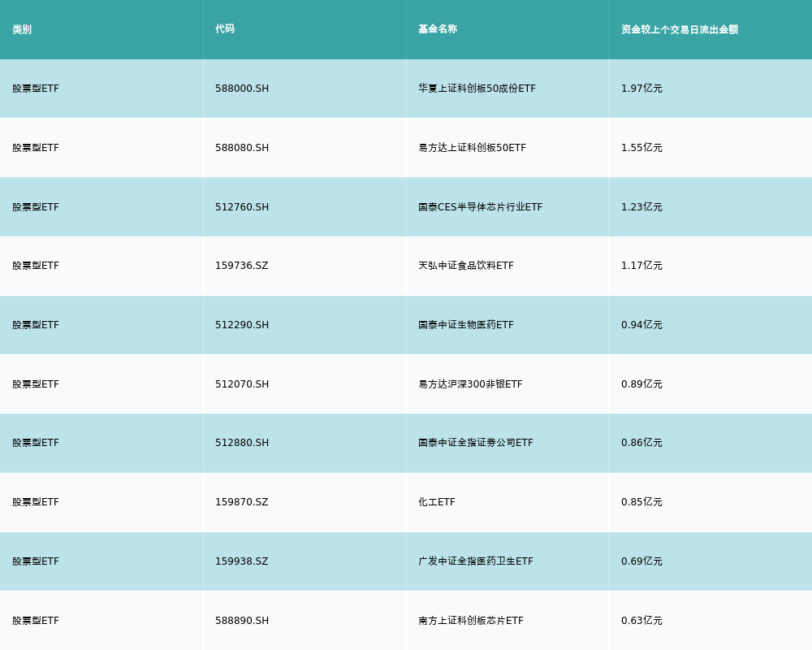Screen dimensions: 812x650
Task: Open fund 国泰CES半导体芯片行业ETF
Action: pyautogui.click(x=480, y=207)
